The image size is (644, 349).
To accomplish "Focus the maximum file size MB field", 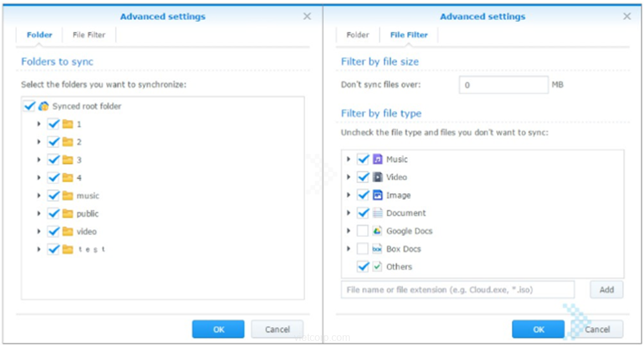I will pos(503,85).
